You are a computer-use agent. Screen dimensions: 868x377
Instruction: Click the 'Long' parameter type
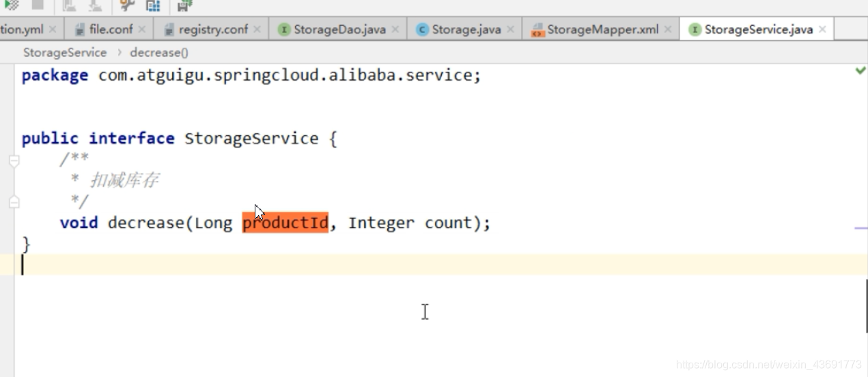(214, 223)
